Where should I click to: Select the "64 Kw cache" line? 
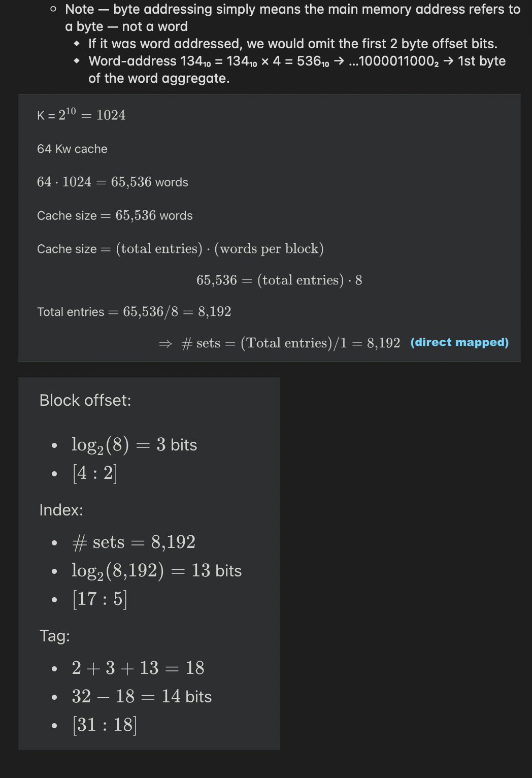click(72, 149)
